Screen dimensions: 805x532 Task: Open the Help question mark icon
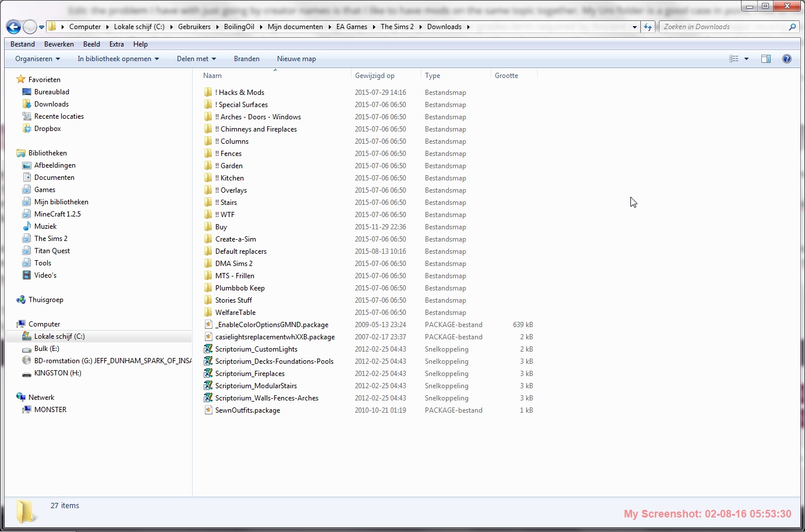click(787, 59)
